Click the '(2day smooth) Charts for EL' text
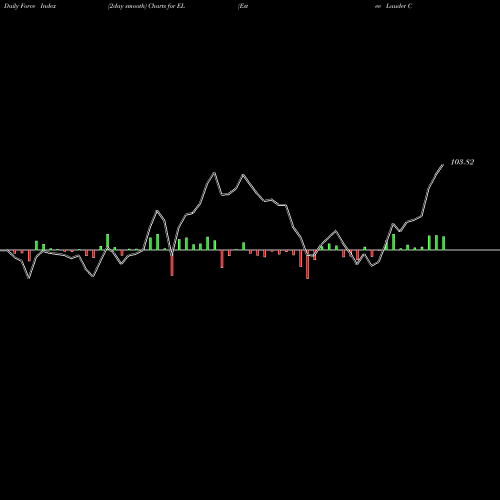 (x=146, y=6)
